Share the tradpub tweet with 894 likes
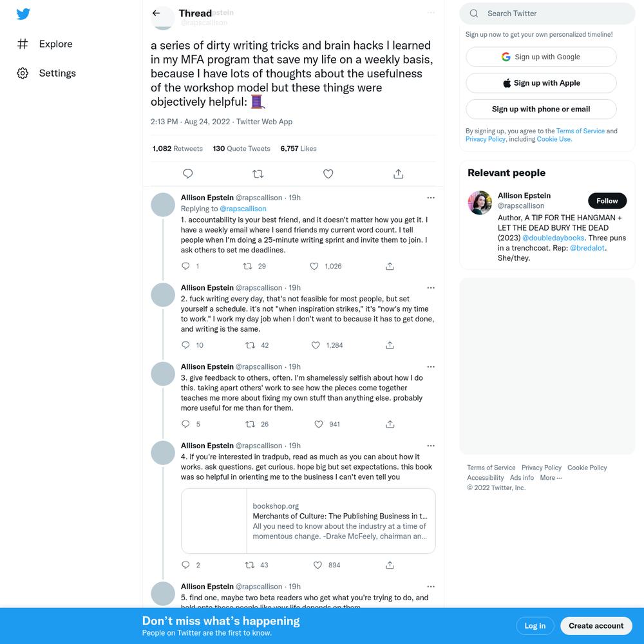The width and height of the screenshot is (644, 644). pyautogui.click(x=390, y=565)
